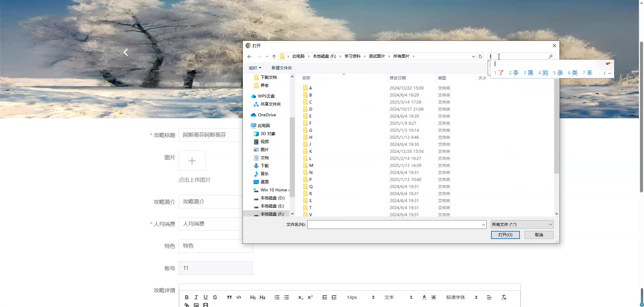This screenshot has width=644, height=307.
Task: Set Heading 2 style in editor
Action: tap(262, 297)
